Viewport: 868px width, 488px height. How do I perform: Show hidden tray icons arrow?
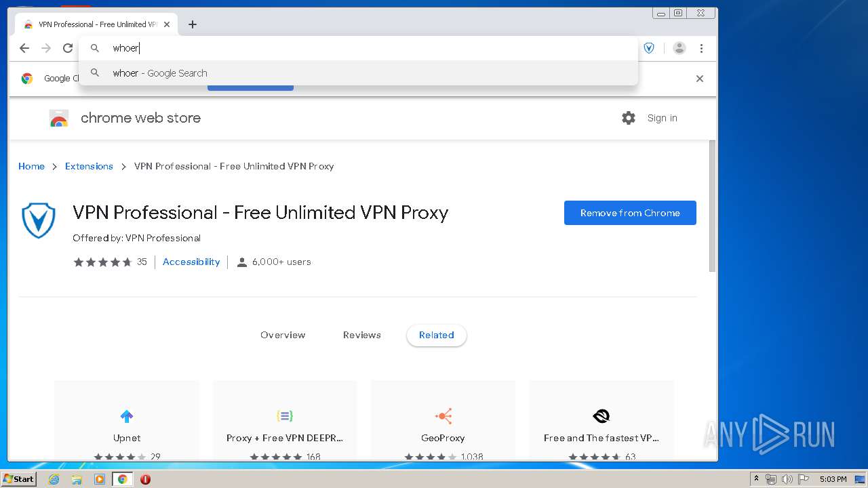pos(756,479)
